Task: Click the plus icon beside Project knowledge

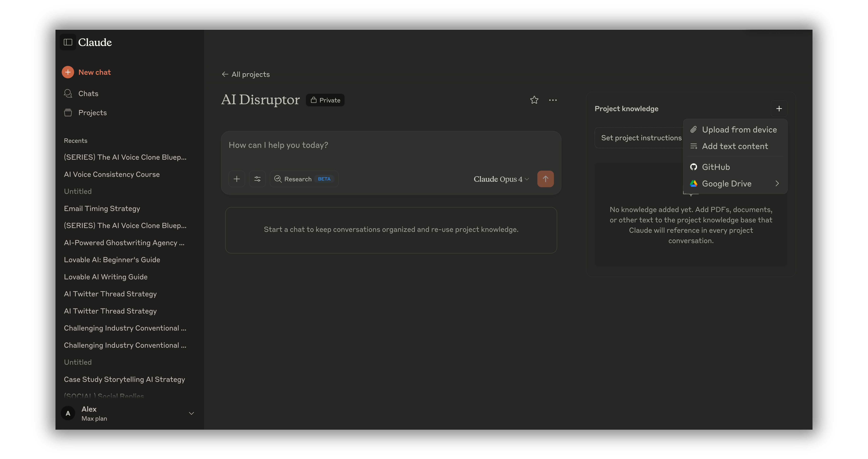Action: (779, 109)
